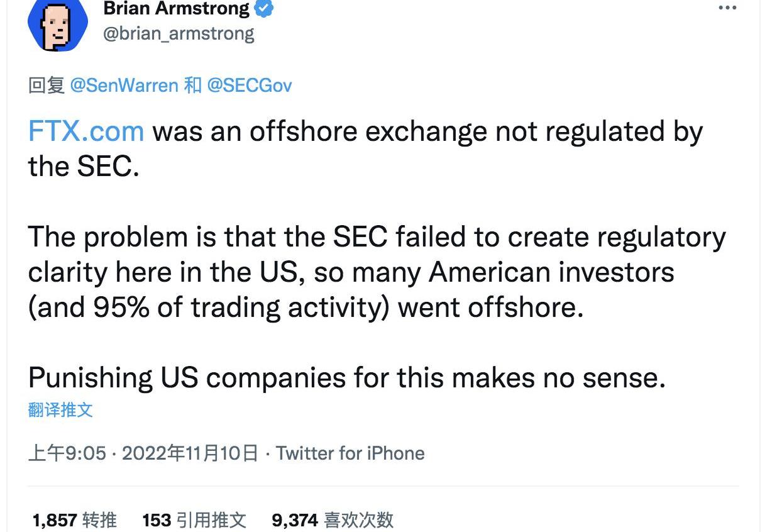Click 翻译推文 to translate the tweet
The width and height of the screenshot is (777, 532).
[x=60, y=410]
